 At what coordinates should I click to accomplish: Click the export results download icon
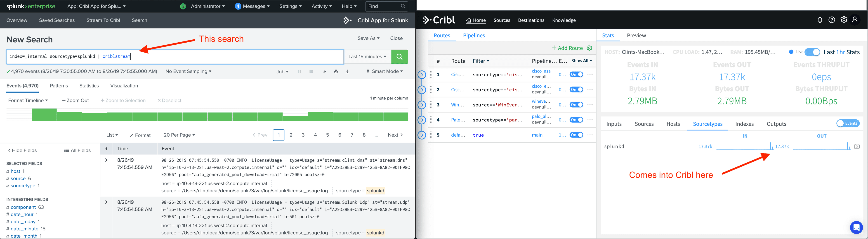click(347, 72)
